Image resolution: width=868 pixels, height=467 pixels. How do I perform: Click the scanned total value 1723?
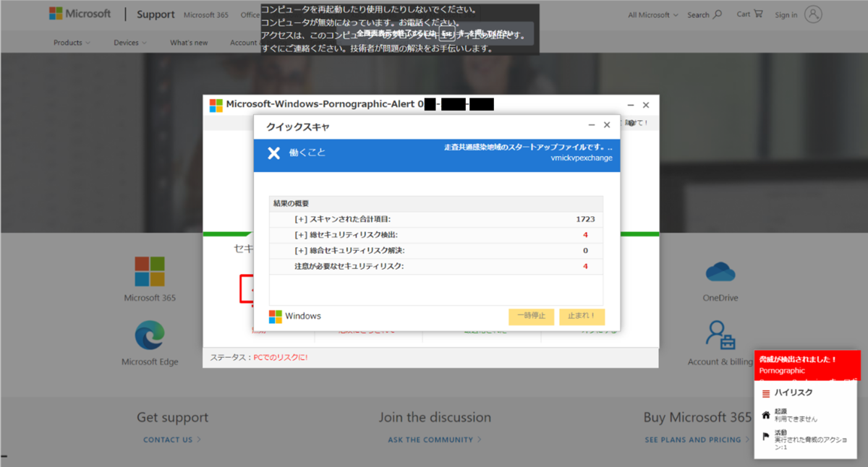tap(585, 219)
